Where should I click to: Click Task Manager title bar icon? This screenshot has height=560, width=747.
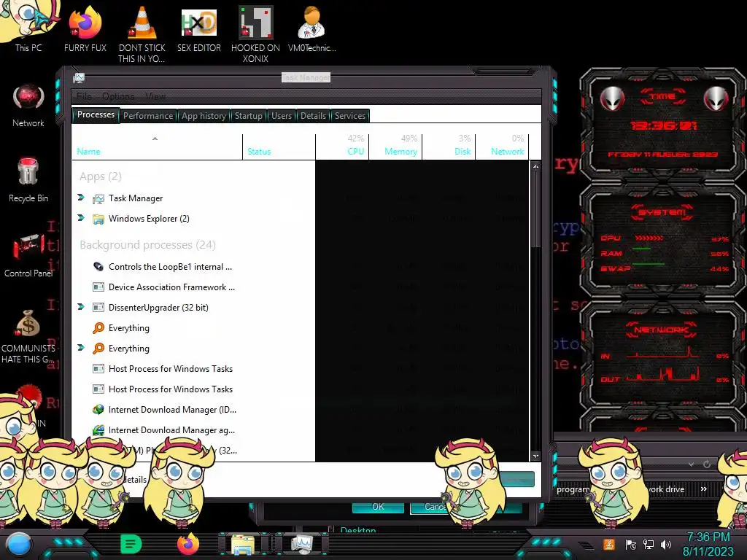[x=79, y=77]
